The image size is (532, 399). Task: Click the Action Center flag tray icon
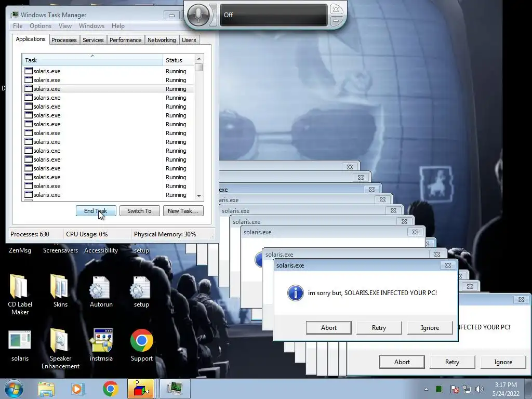pyautogui.click(x=454, y=389)
